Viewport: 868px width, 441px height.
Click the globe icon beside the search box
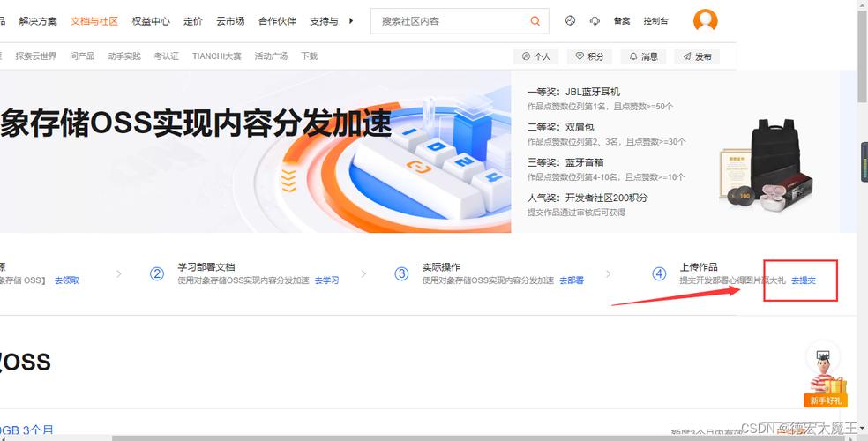click(570, 21)
